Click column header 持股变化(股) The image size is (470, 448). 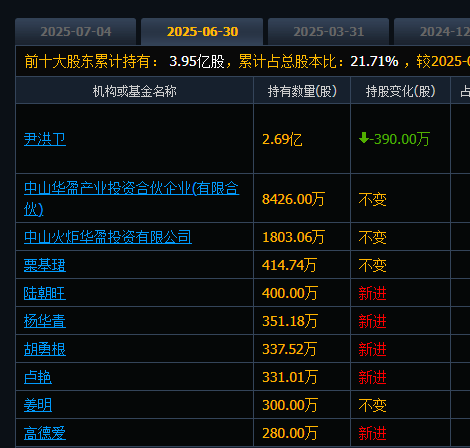(400, 91)
